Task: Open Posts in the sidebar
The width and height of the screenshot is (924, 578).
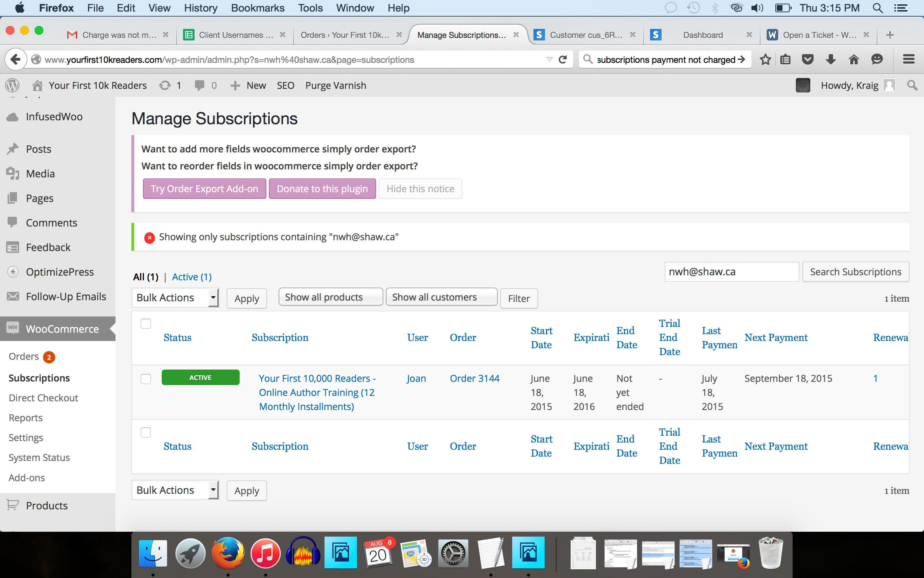Action: (x=38, y=149)
